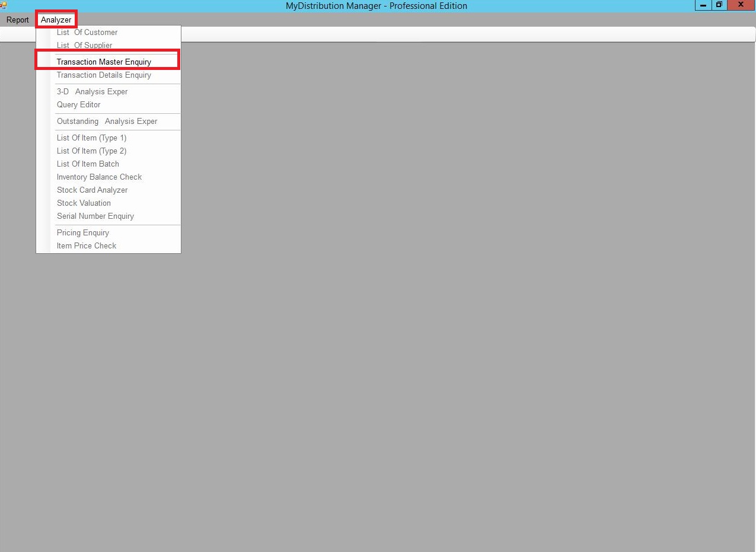756x552 pixels.
Task: Open Serial Number Enquiry
Action: (95, 216)
